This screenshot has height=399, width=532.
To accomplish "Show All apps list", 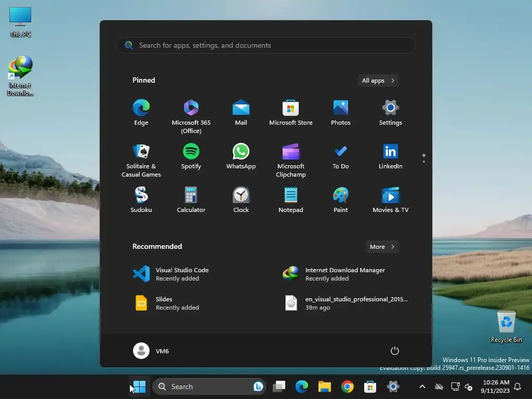I will click(378, 81).
